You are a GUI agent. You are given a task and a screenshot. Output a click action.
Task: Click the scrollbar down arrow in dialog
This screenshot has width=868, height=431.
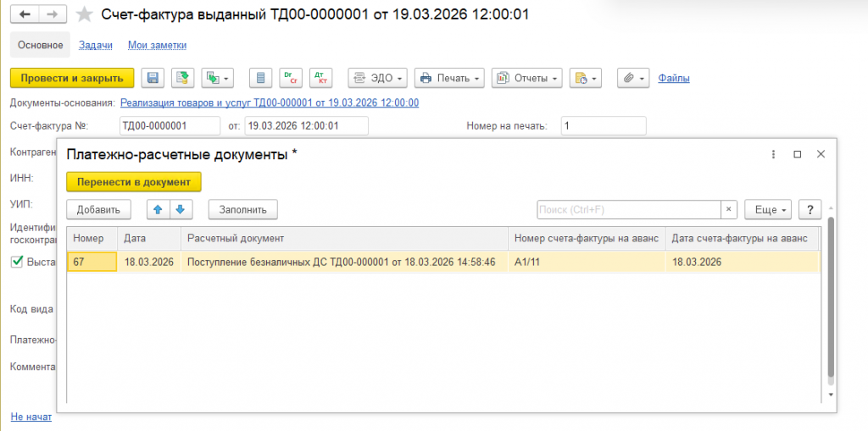(830, 394)
